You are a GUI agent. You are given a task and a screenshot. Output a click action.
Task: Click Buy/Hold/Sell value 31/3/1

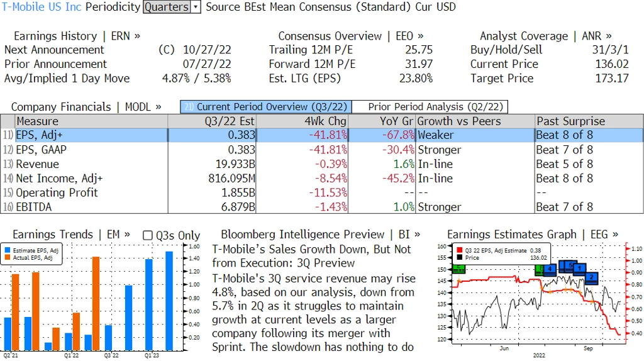click(610, 50)
